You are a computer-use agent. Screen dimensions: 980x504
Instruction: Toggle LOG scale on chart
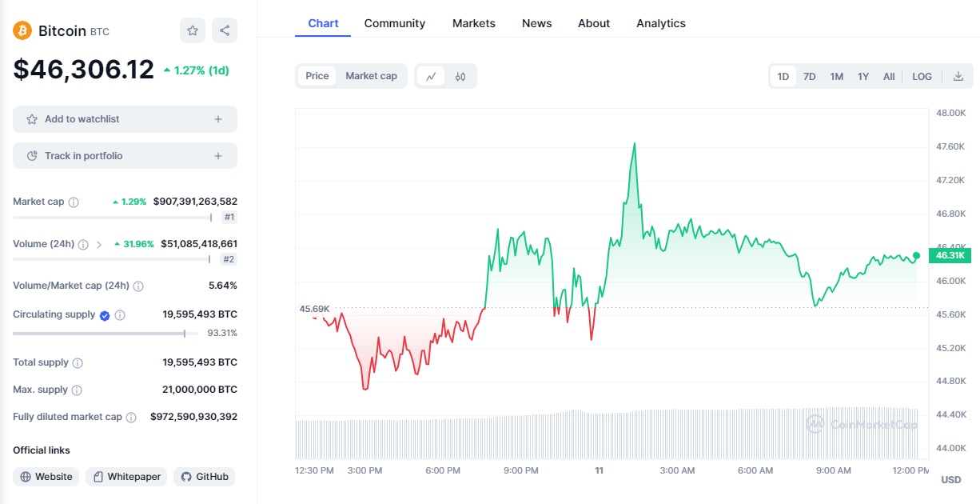(x=922, y=77)
